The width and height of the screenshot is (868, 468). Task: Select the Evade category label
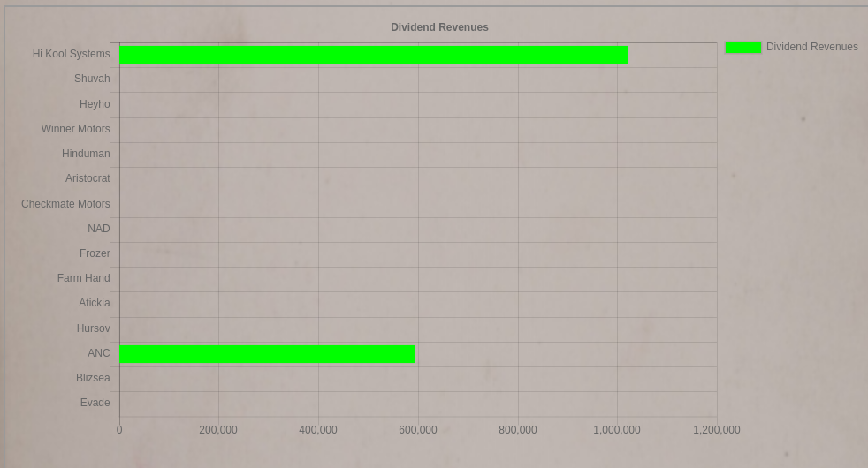click(95, 403)
